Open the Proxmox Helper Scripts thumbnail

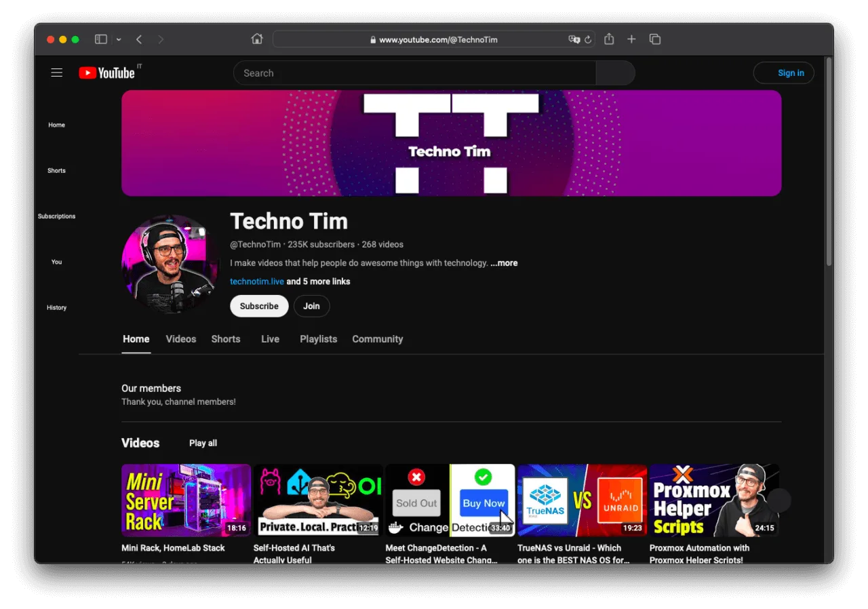pos(714,500)
